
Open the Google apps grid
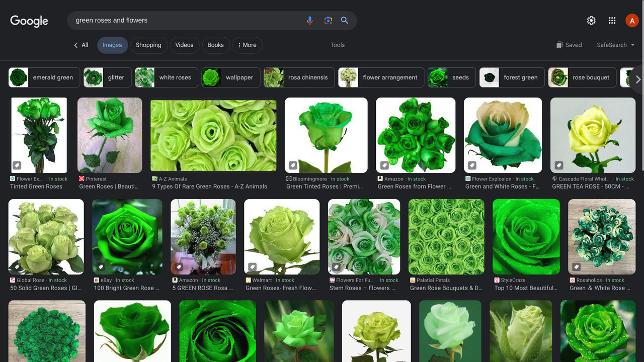click(x=612, y=21)
